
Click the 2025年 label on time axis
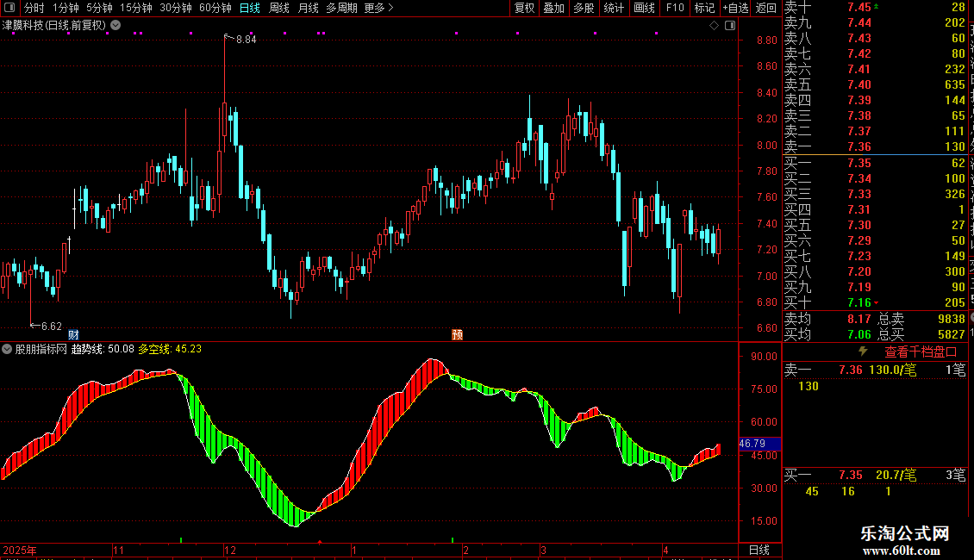20,550
